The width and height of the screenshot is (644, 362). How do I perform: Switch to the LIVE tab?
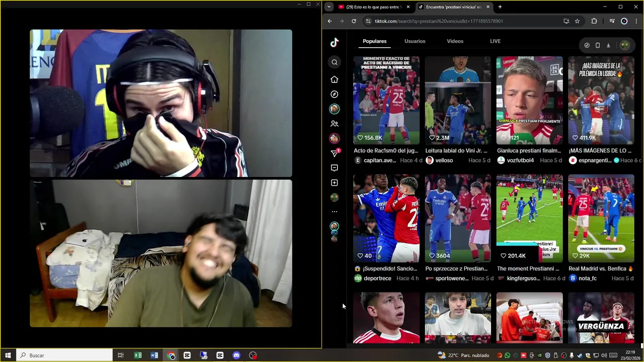coord(495,41)
